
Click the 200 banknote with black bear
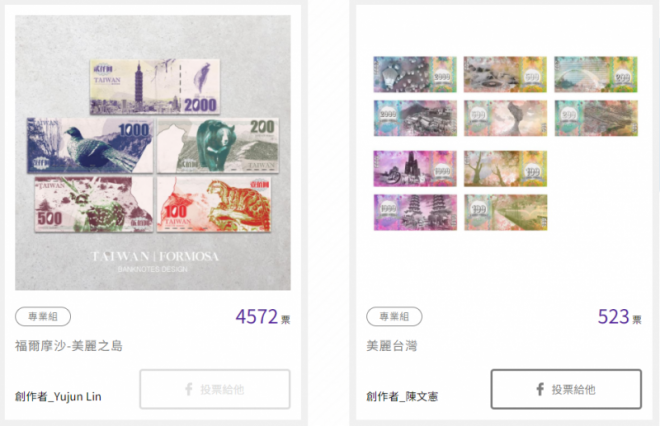pyautogui.click(x=218, y=145)
